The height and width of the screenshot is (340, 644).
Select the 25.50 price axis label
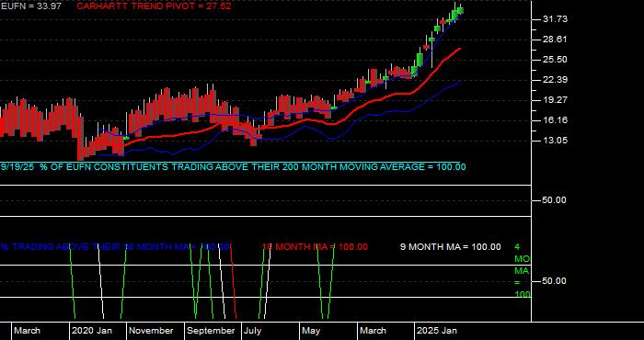[555, 60]
